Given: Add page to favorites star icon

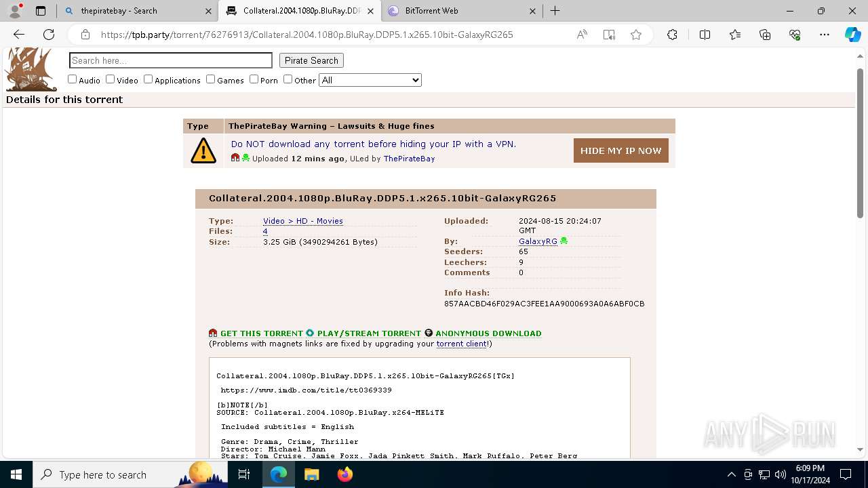Looking at the screenshot, I should [636, 35].
